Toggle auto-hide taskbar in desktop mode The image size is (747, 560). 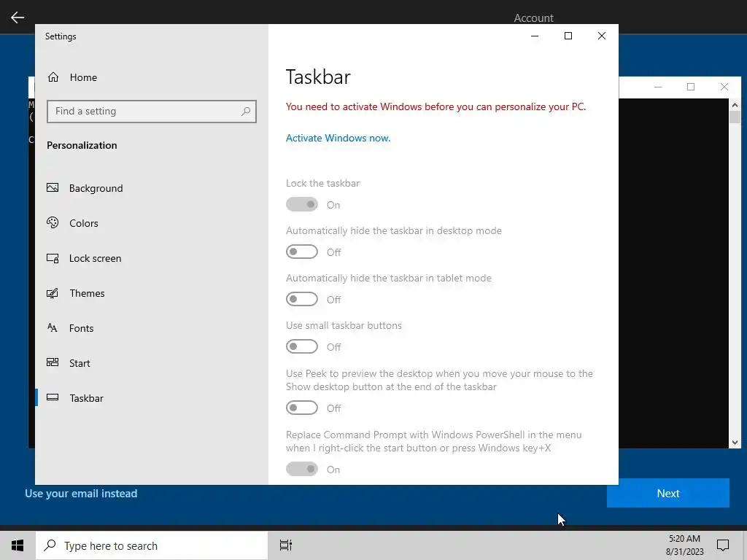301,252
